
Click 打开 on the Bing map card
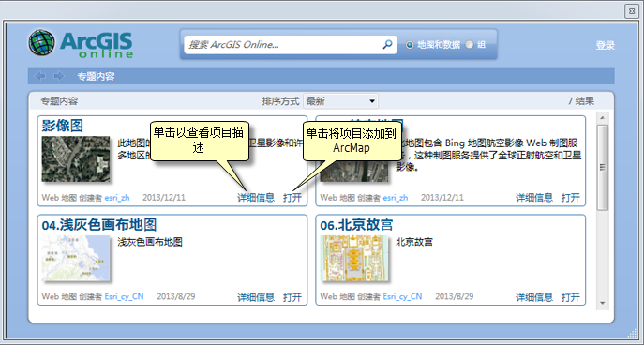[x=571, y=198]
